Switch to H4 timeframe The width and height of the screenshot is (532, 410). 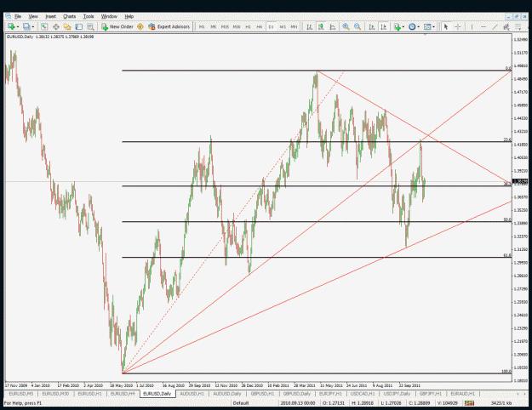260,26
